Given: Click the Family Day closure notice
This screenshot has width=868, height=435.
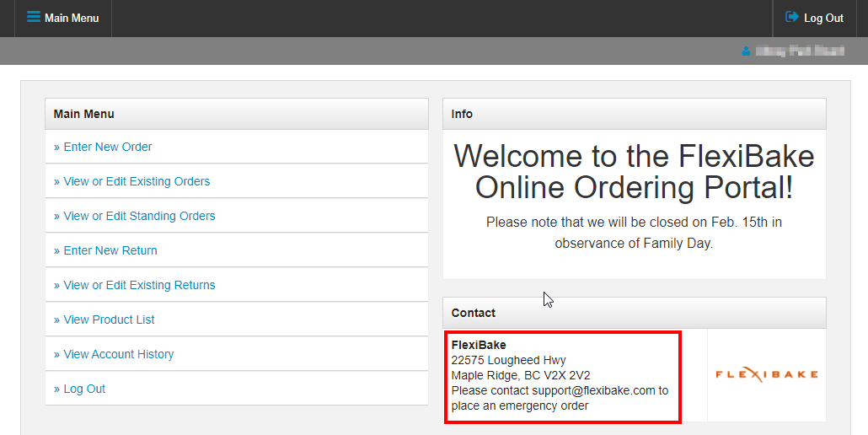Looking at the screenshot, I should pyautogui.click(x=634, y=233).
